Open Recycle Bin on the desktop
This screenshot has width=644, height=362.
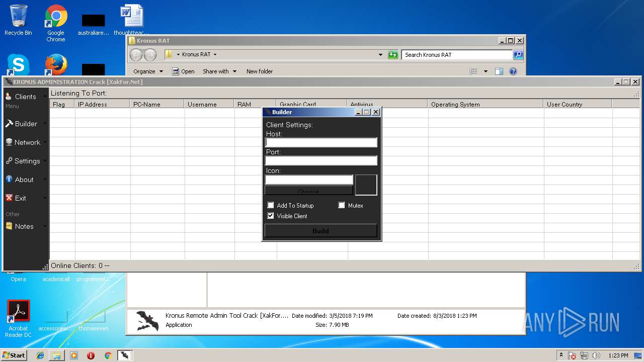(18, 20)
